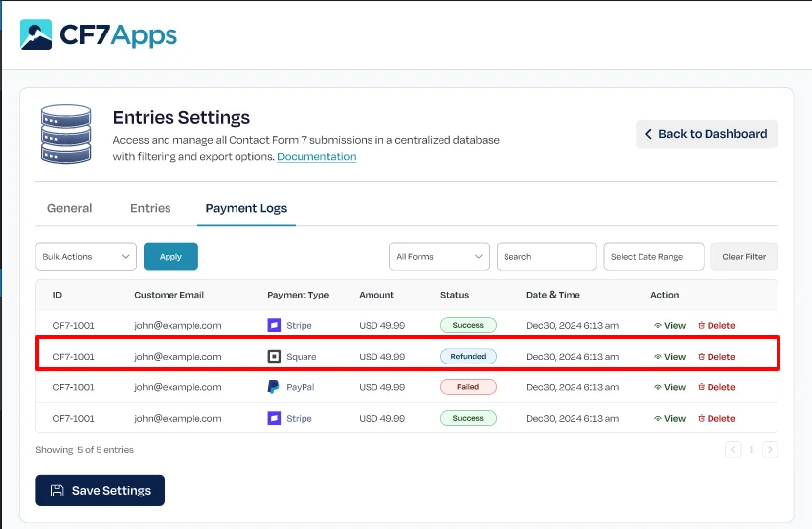Click john@example.com in the PayPal row
812x529 pixels.
[x=177, y=387]
